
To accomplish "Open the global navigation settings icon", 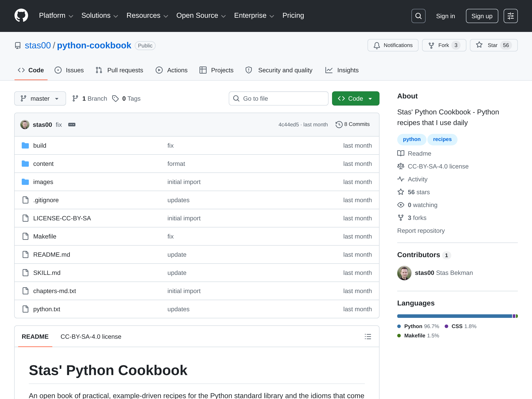I will 510,16.
